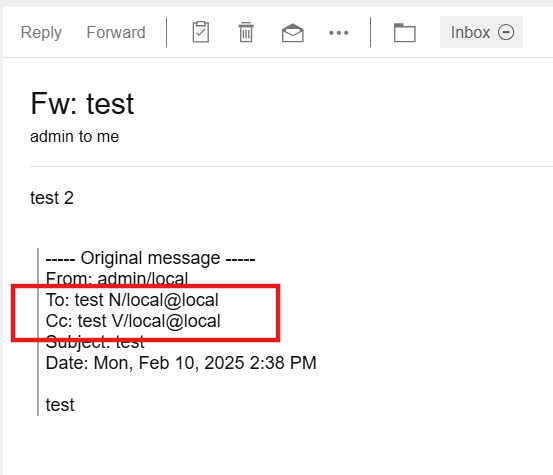553x475 pixels.
Task: Click the quoted Subject: test line
Action: pos(95,342)
